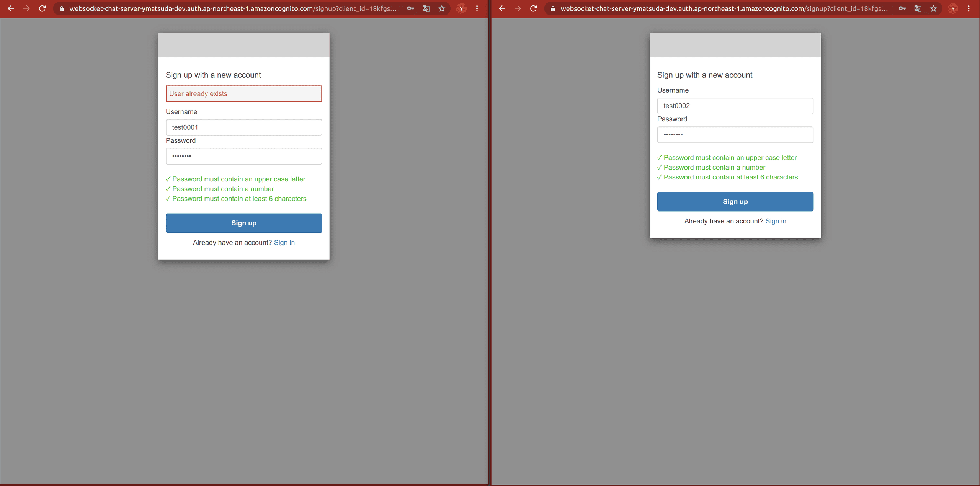
Task: Open three-dot Chrome menu in right window
Action: [x=969, y=8]
